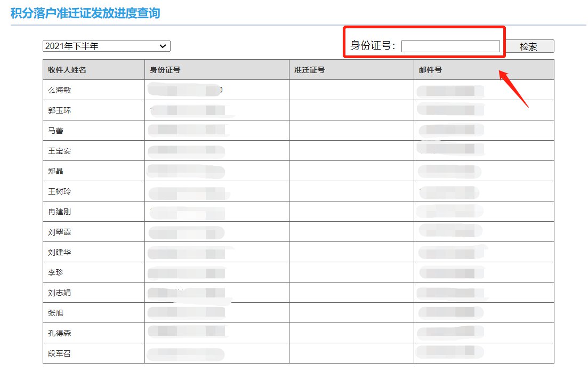Click the 积分落户准迁证发放进度查询 page title
The image size is (588, 371).
click(85, 13)
